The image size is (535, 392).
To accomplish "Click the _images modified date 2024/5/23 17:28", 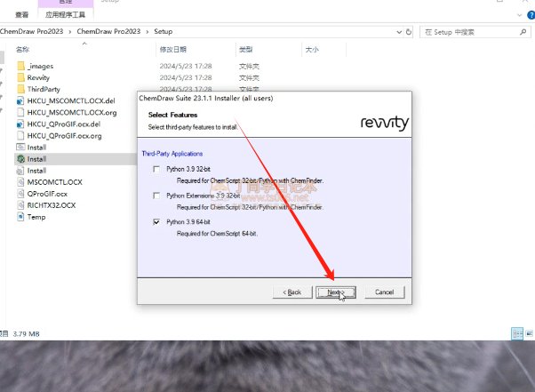I will click(x=186, y=66).
